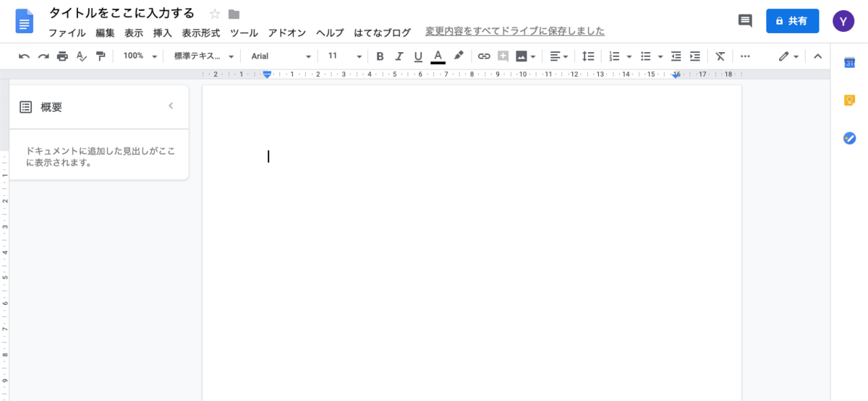Toggle bold formatting
Viewport: 868px width, 401px height.
click(x=380, y=56)
